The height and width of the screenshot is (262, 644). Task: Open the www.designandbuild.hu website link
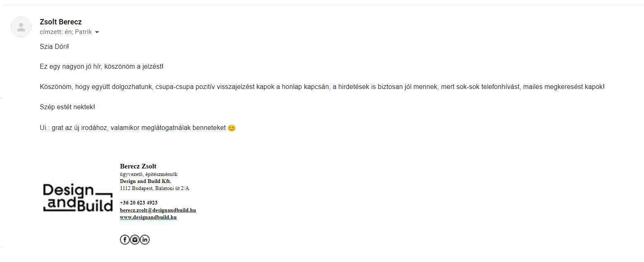click(148, 217)
